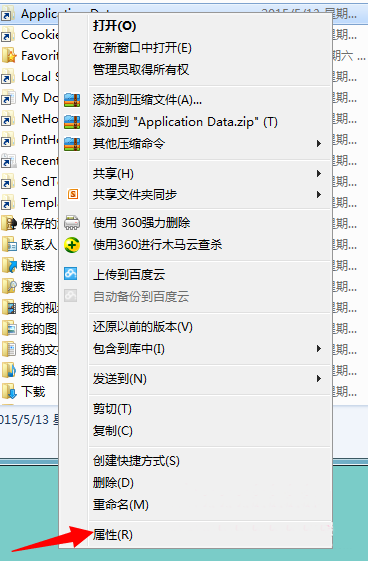Viewport: 368px width, 561px height.
Task: Open 发送到(N) submenu
Action: (119, 379)
